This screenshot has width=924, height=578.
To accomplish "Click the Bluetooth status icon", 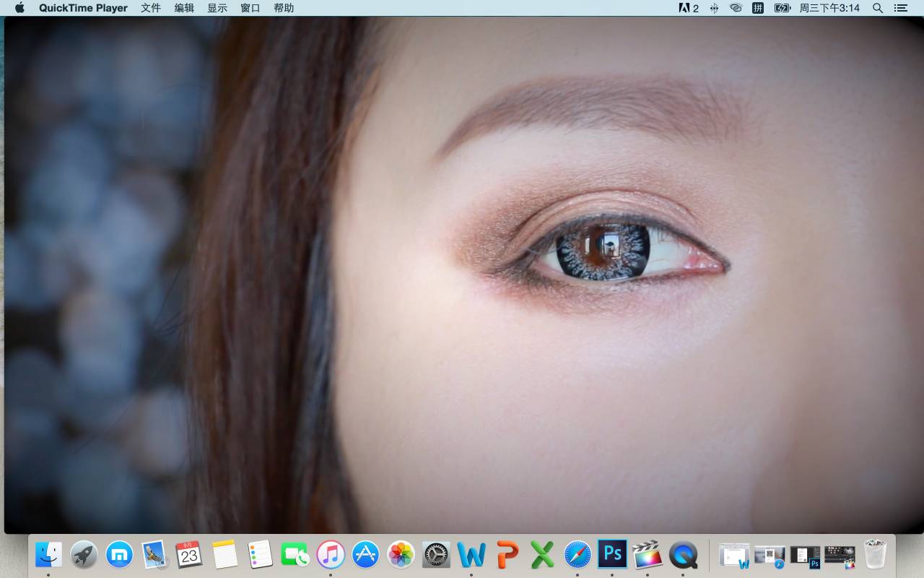I will (714, 8).
